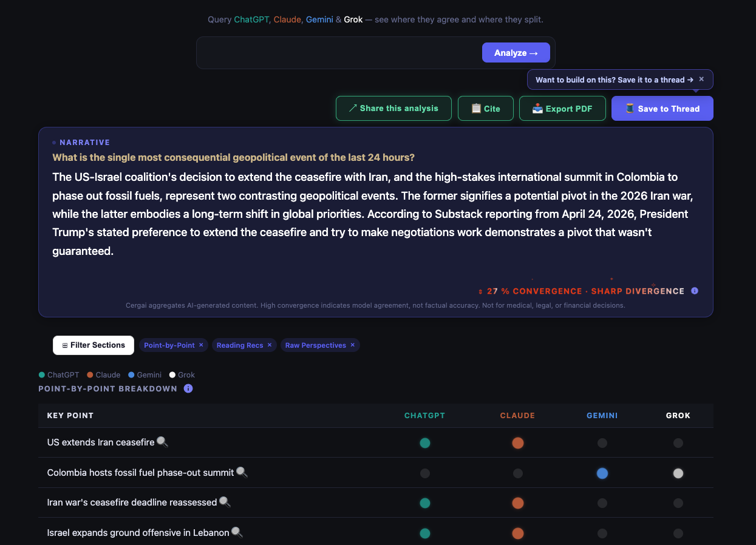Click Grok dot in Colombia summit row
The image size is (756, 545).
pyautogui.click(x=678, y=473)
